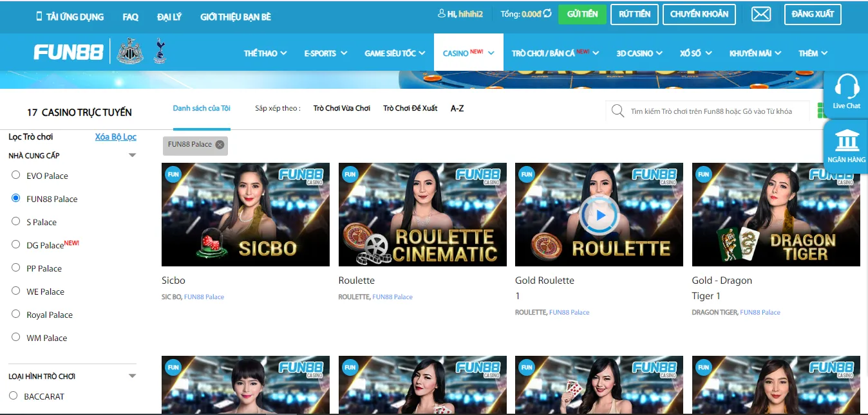Click the user profile icon

(442, 14)
